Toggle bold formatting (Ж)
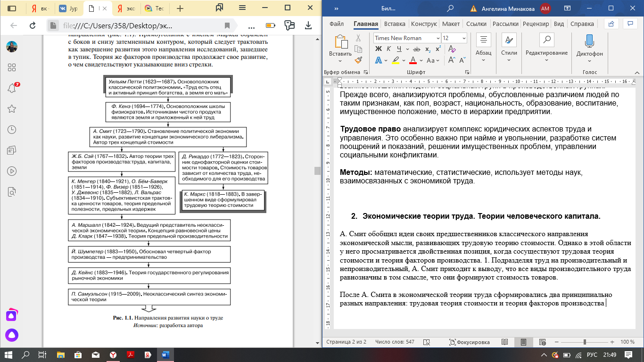The image size is (644, 362). 378,49
